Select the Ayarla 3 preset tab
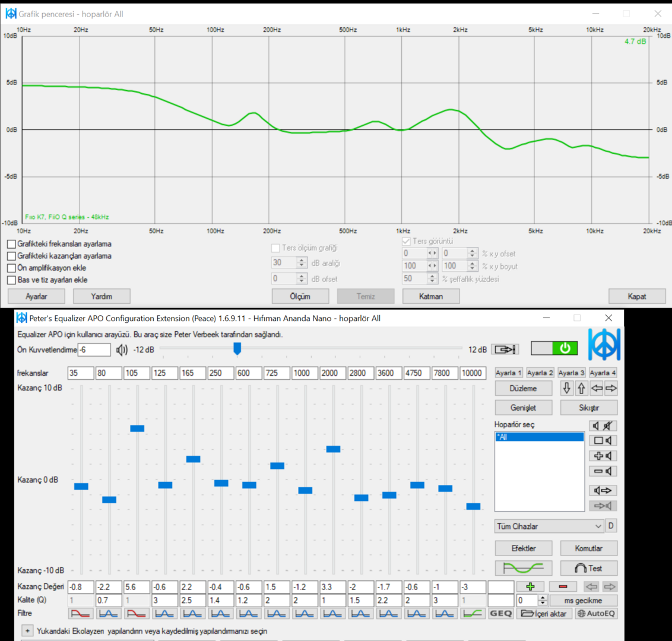The width and height of the screenshot is (672, 641). click(x=572, y=373)
